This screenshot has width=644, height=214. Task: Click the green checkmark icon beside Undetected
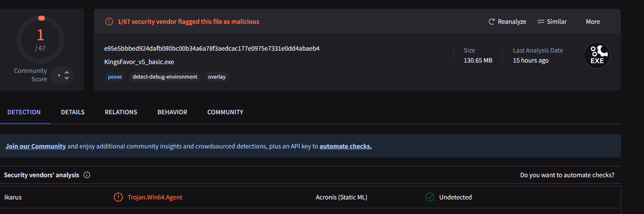pos(430,197)
